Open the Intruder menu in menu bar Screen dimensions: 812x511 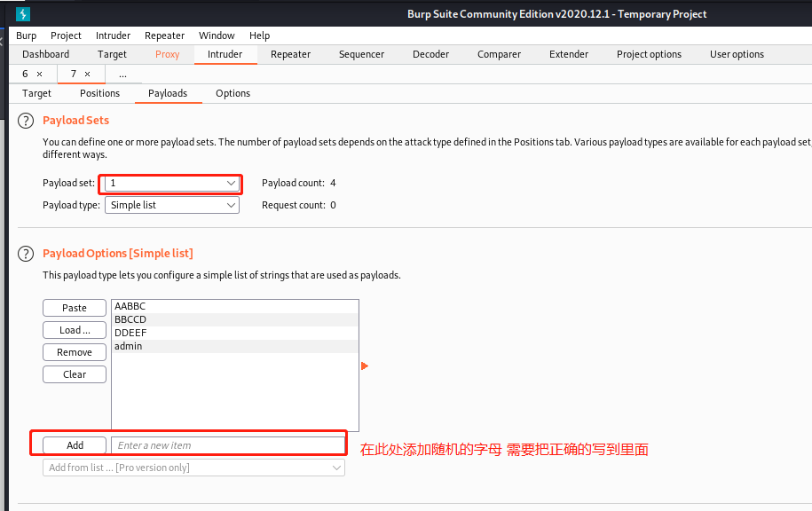pyautogui.click(x=113, y=35)
